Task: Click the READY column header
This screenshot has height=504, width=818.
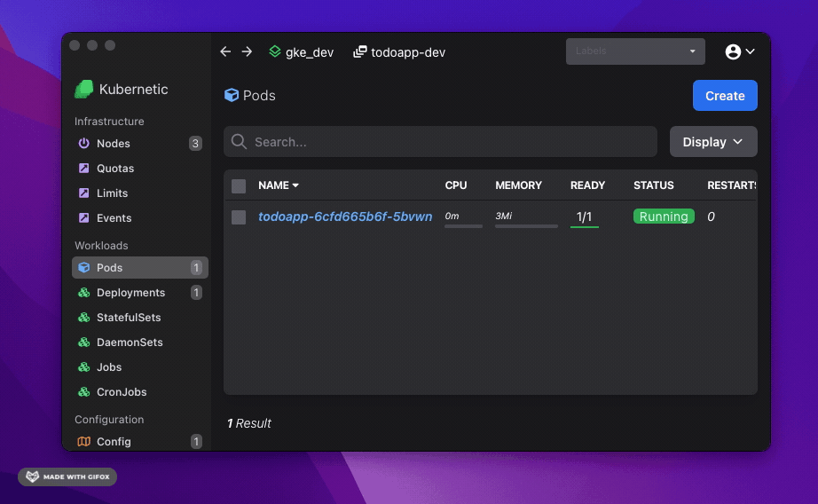Action: tap(587, 185)
